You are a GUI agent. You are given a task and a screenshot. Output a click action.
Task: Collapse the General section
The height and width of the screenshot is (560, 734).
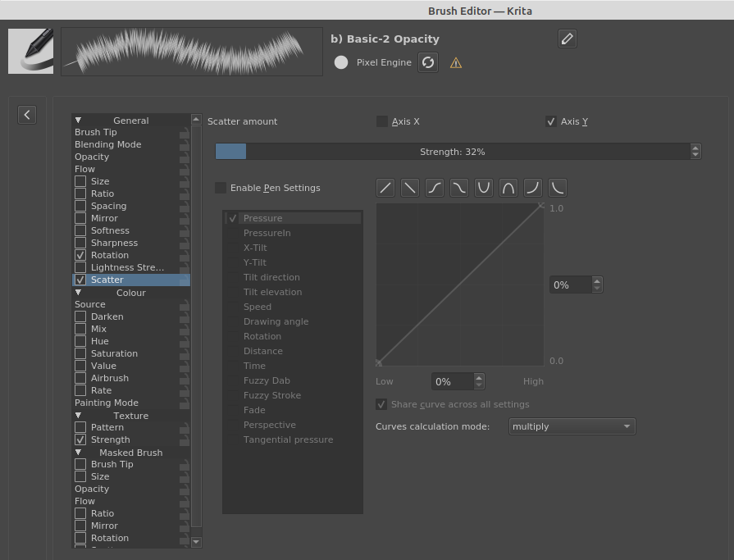point(79,121)
